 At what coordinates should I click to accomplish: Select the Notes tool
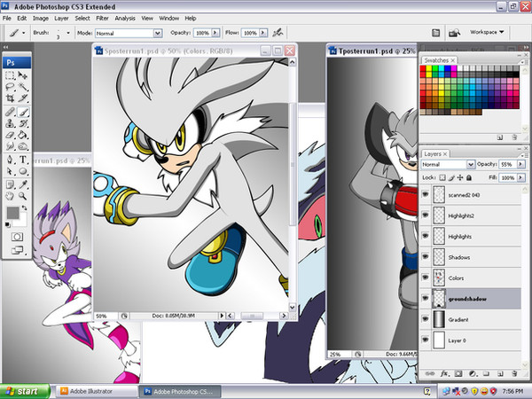point(10,184)
